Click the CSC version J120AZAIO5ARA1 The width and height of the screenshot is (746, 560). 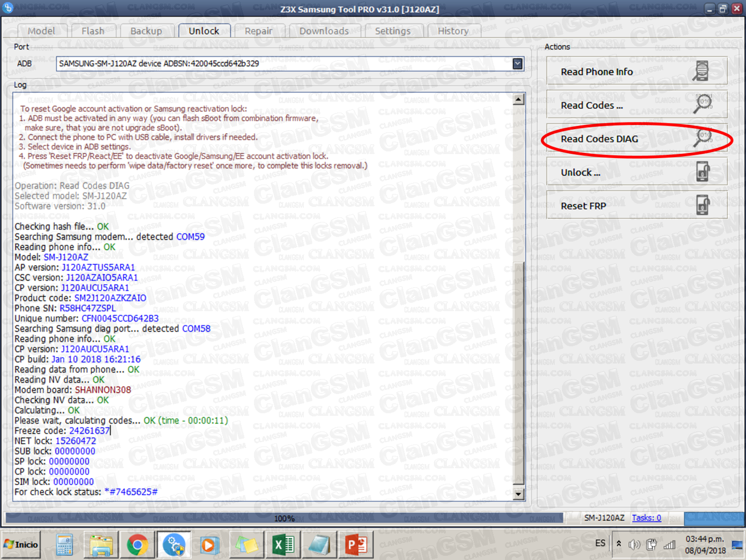[x=102, y=277]
